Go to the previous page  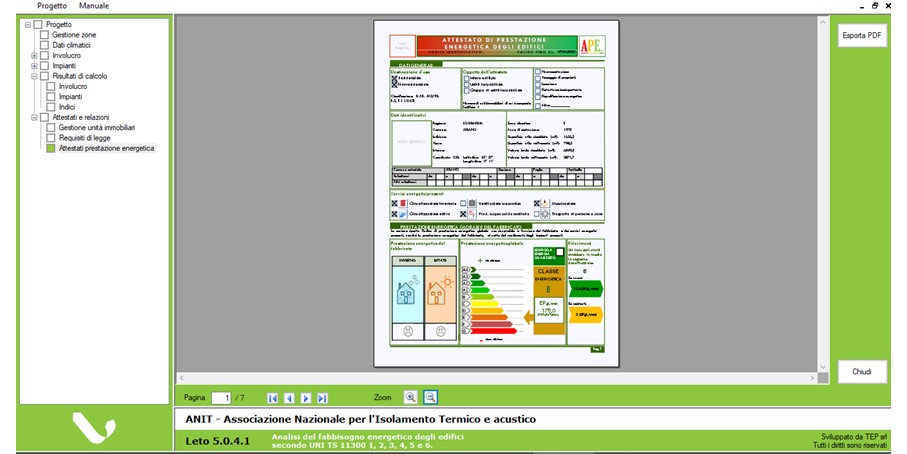click(x=289, y=398)
